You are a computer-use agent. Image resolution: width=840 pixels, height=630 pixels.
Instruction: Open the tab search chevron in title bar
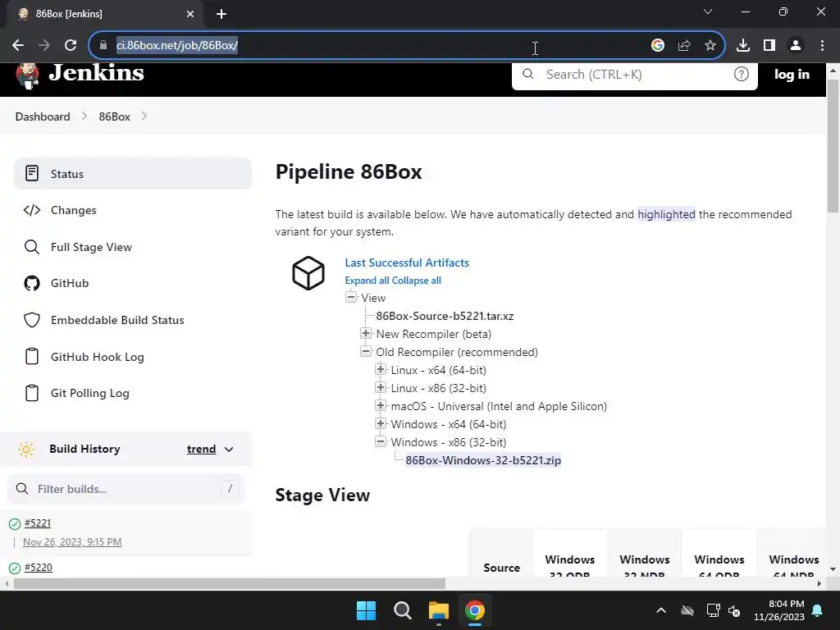(x=708, y=11)
